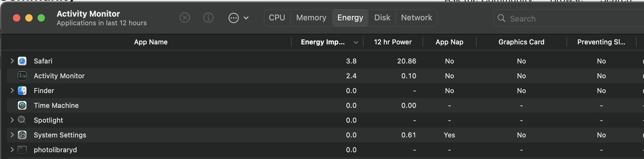Click the process info (i) toolbar icon
The height and width of the screenshot is (159, 644).
[x=209, y=18]
